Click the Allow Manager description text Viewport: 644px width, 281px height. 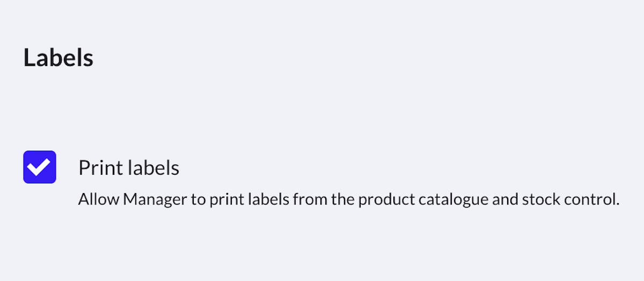pos(349,200)
